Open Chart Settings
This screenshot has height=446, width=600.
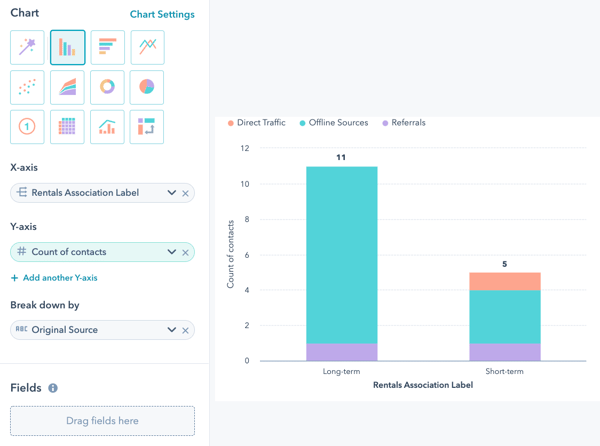[x=162, y=15]
